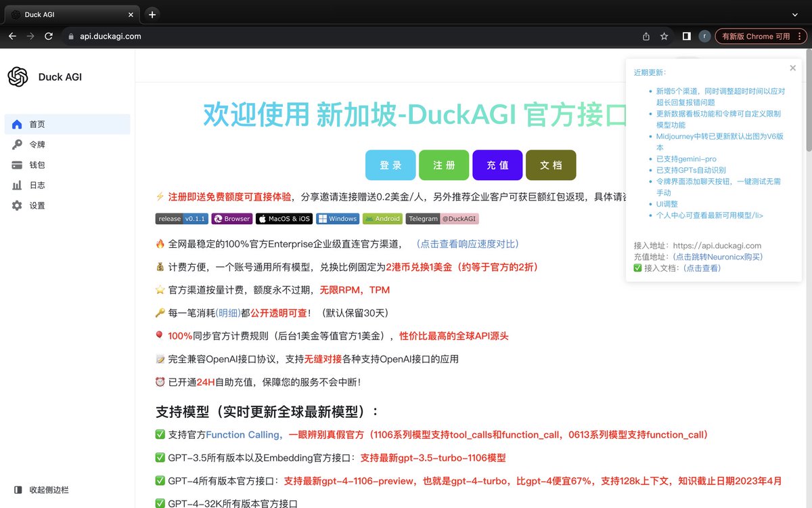This screenshot has width=812, height=508.
Task: Click the browser forward arrow
Action: pos(30,36)
